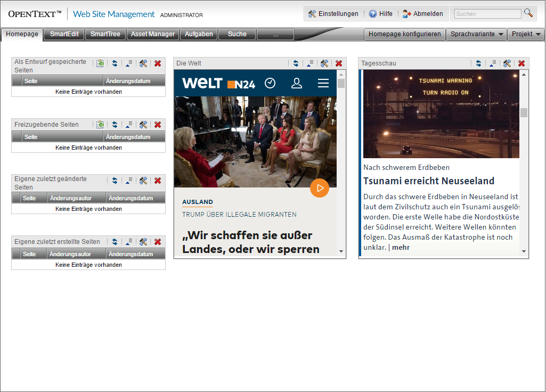
Task: Minimize the Eigene zuletzt geänderte Seiten panel
Action: [x=129, y=181]
